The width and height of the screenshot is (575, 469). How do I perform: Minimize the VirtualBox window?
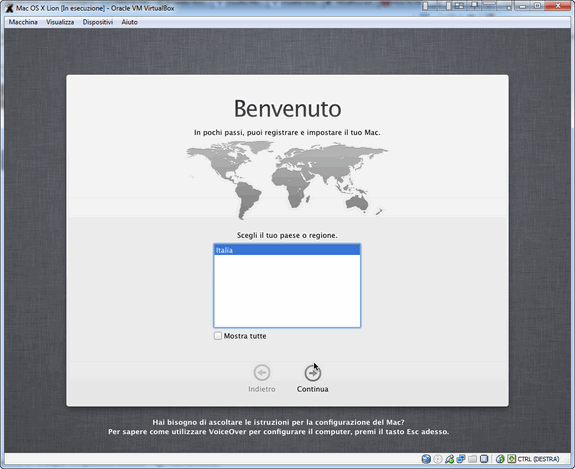pos(523,7)
